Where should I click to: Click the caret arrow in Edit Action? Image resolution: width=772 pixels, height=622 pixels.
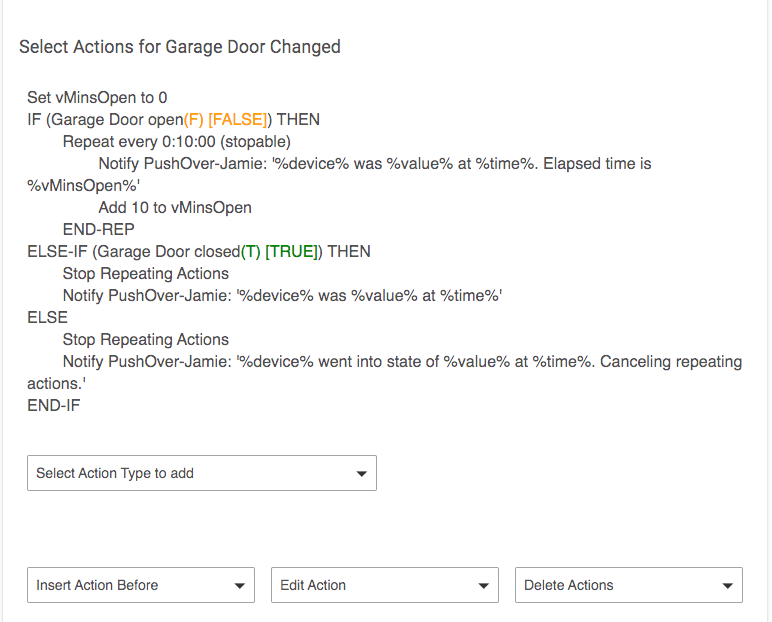pos(483,586)
